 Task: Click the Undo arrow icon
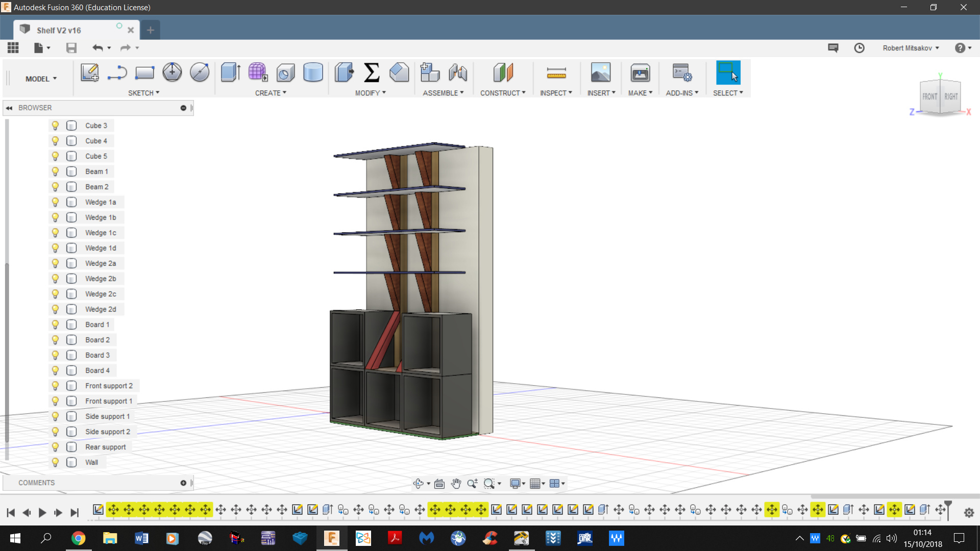tap(97, 47)
